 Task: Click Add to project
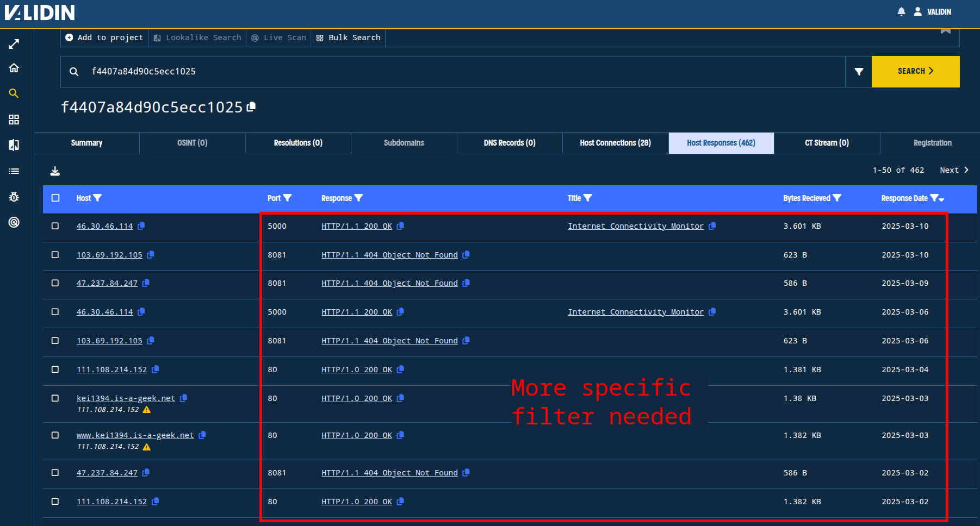click(x=104, y=37)
